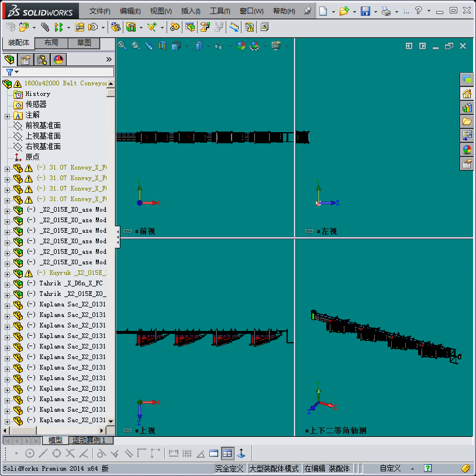Click the Bill of Materials icon
Viewport: 476px width, 476px height.
[190, 27]
